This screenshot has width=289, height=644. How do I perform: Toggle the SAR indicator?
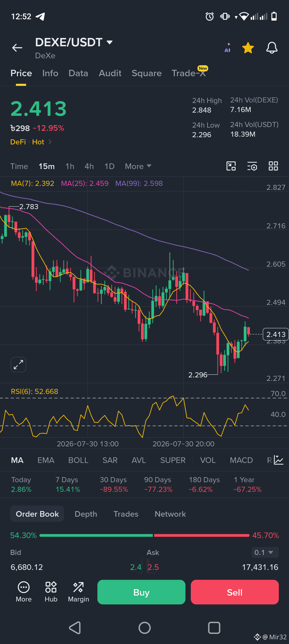coord(110,460)
